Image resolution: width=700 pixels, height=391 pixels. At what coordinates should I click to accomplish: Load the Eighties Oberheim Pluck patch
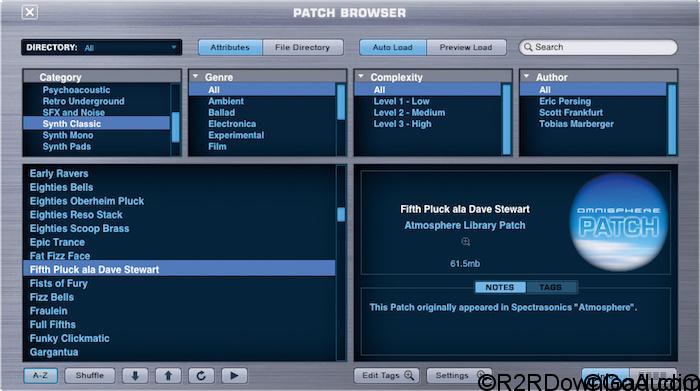point(87,201)
